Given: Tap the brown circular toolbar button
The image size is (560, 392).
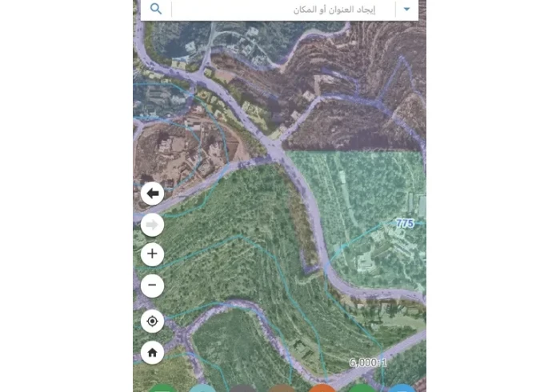Looking at the screenshot, I should click(x=282, y=389).
